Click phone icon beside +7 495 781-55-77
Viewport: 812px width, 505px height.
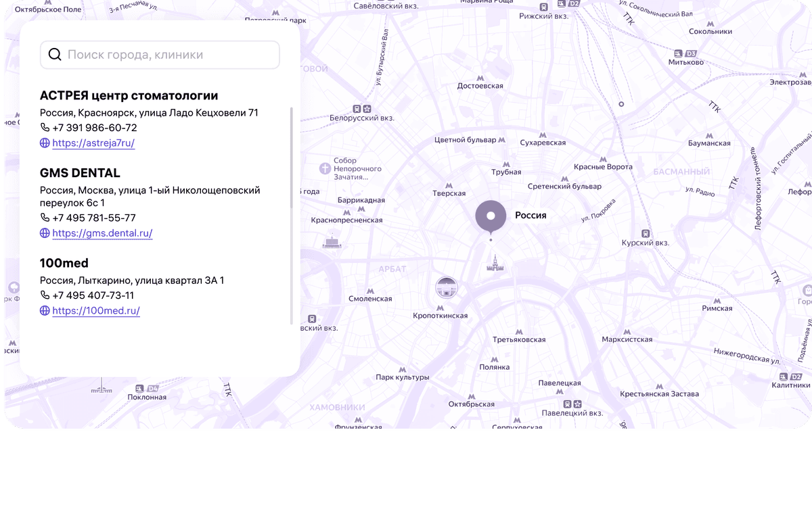tap(45, 218)
